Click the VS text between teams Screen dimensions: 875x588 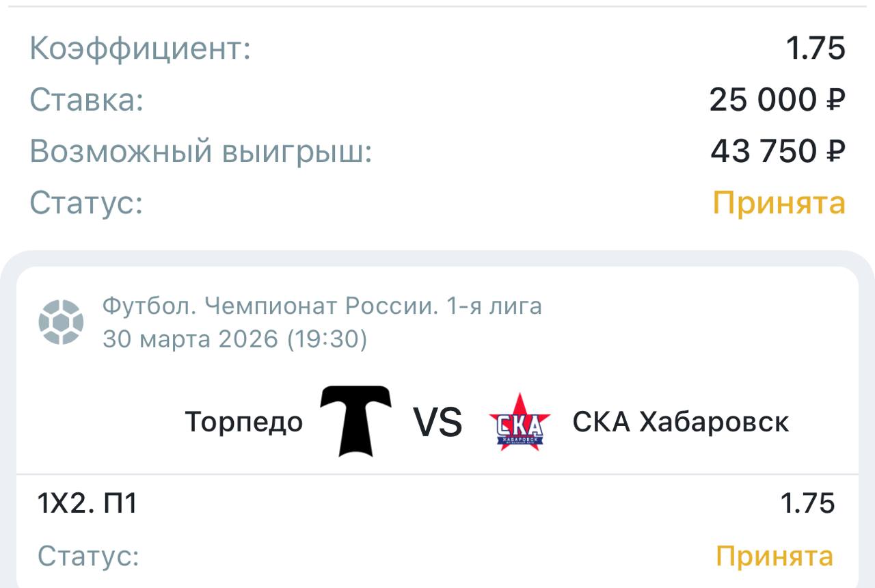click(x=437, y=422)
